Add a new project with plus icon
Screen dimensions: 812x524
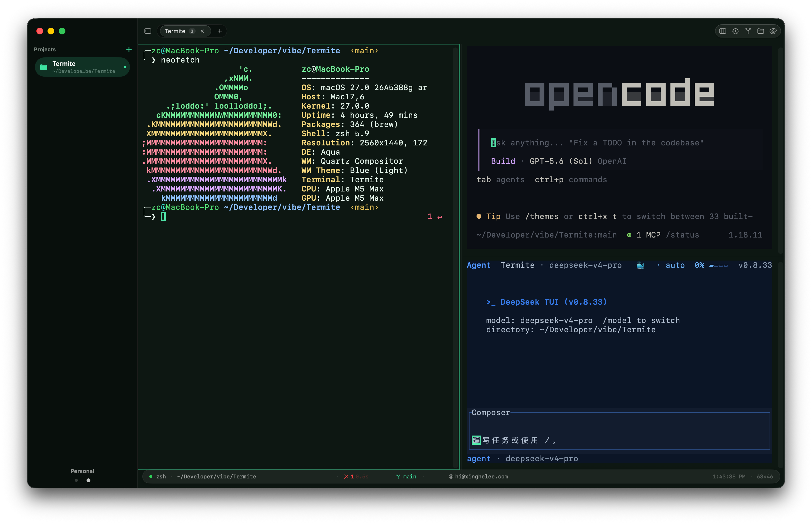(x=129, y=50)
